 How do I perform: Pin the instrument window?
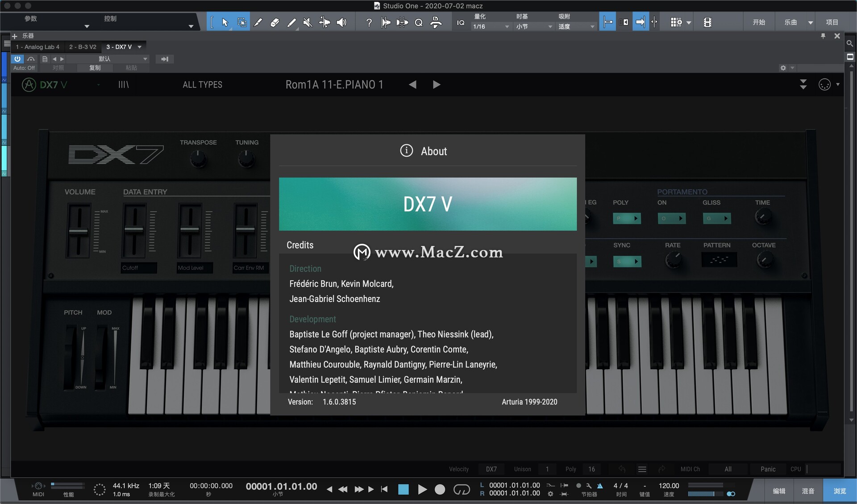coord(823,36)
